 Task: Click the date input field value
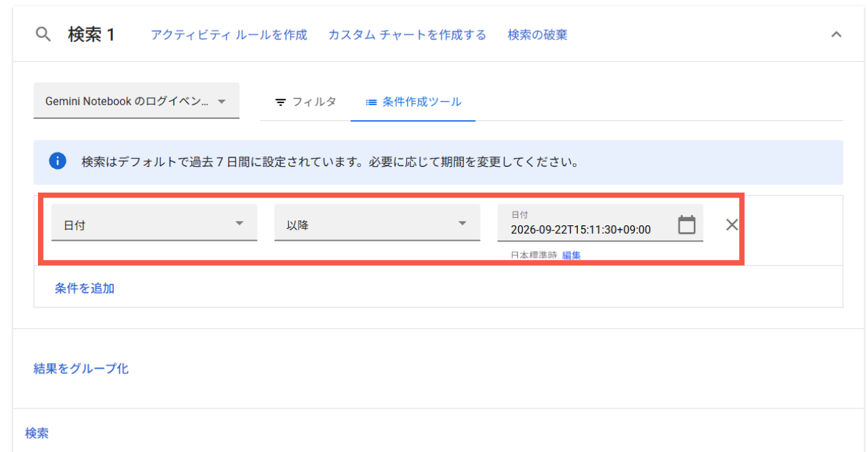(x=580, y=229)
